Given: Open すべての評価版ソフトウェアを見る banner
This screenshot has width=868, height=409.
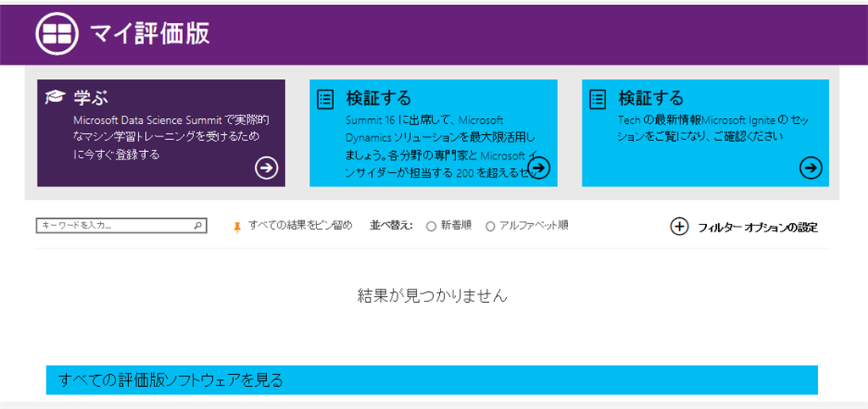Looking at the screenshot, I should pyautogui.click(x=431, y=380).
